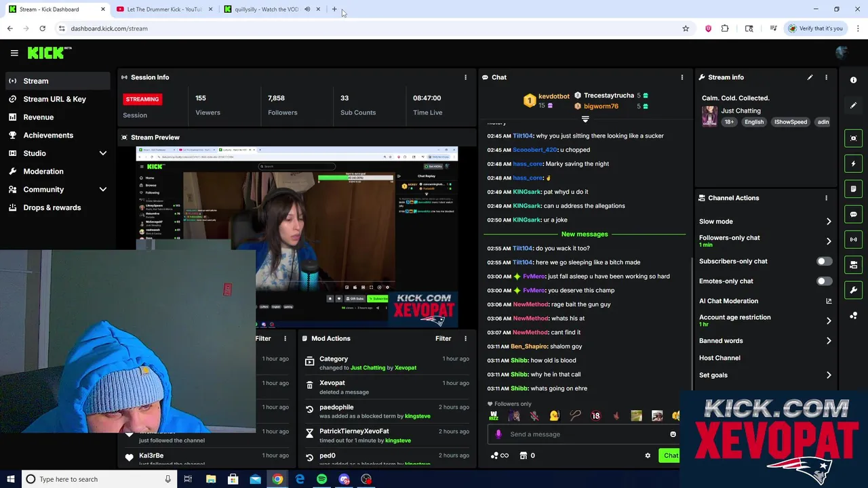The image size is (868, 488).
Task: Open Chat panel three-dot menu
Action: click(x=682, y=77)
